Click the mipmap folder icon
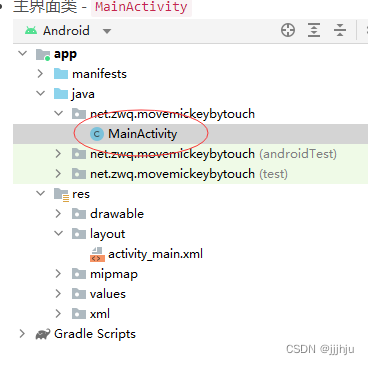This screenshot has height=365, width=369. (79, 274)
